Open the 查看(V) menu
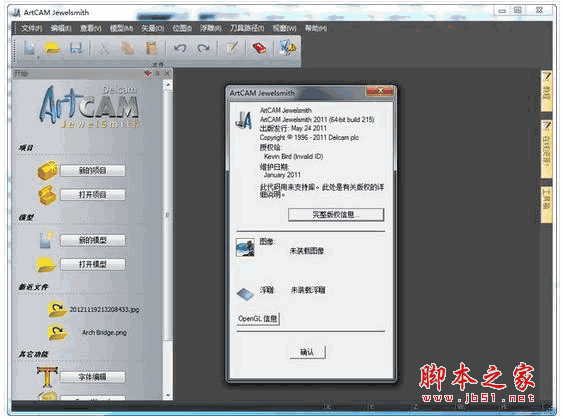Viewport: 563px width, 419px height. click(90, 28)
